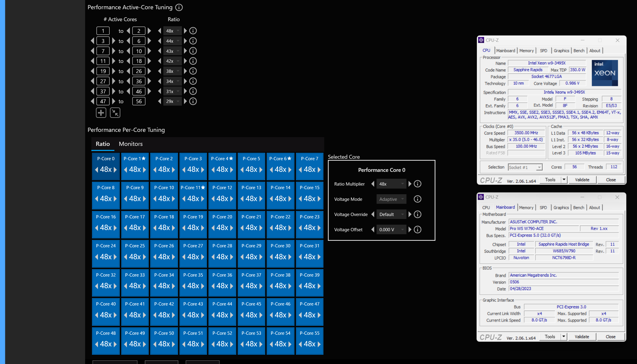Click the Intel Xeon logo in CPU-Z

point(605,73)
